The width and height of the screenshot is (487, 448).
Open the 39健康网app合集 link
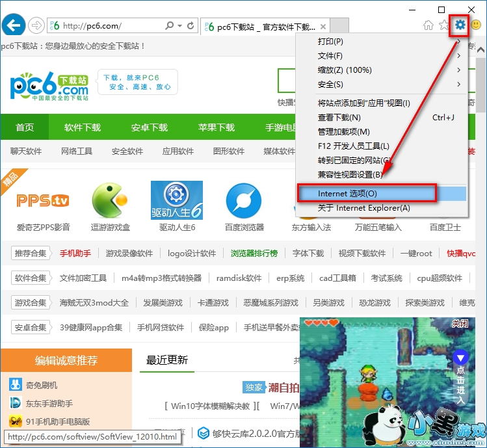coord(91,328)
